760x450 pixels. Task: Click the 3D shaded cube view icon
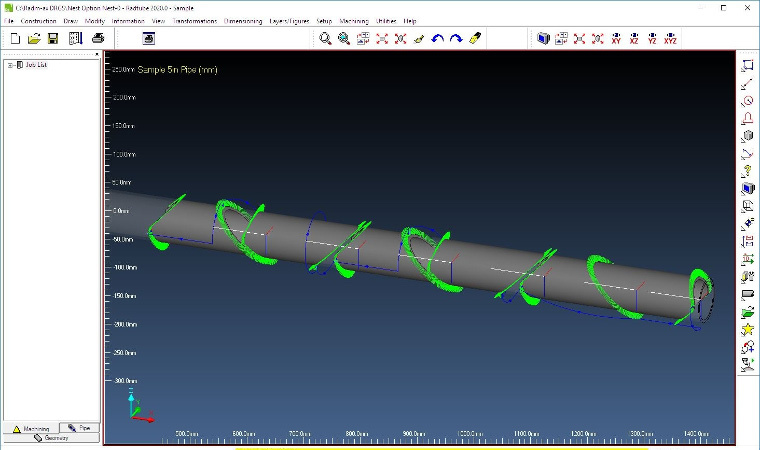543,38
